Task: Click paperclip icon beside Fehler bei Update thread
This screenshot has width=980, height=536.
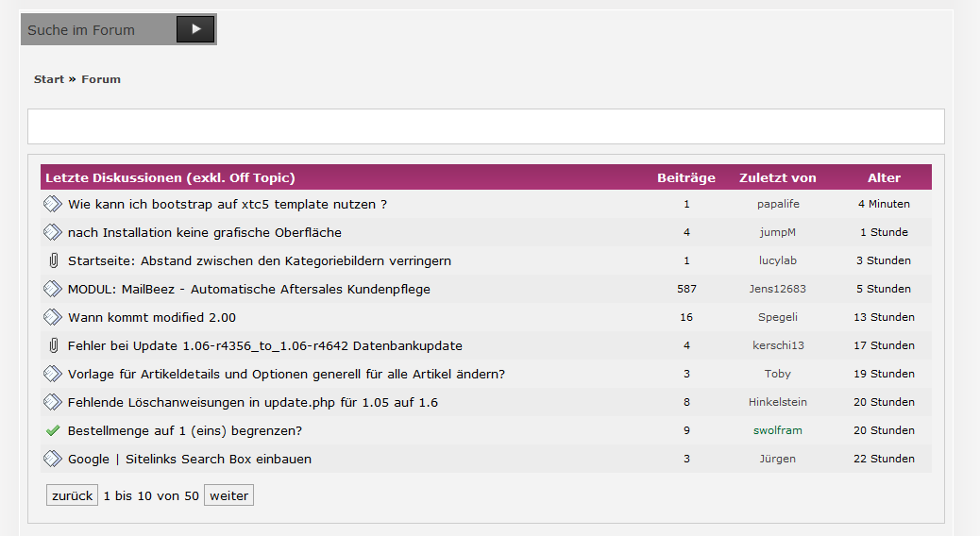Action: click(53, 345)
